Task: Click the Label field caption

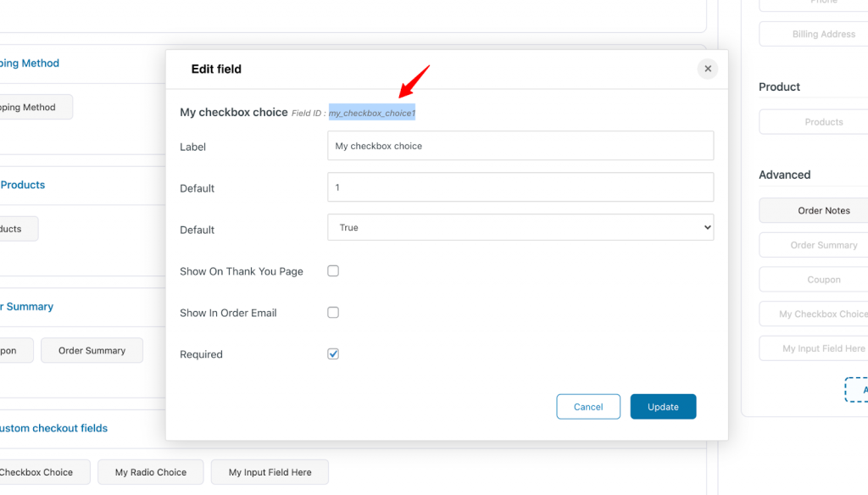Action: (x=192, y=147)
